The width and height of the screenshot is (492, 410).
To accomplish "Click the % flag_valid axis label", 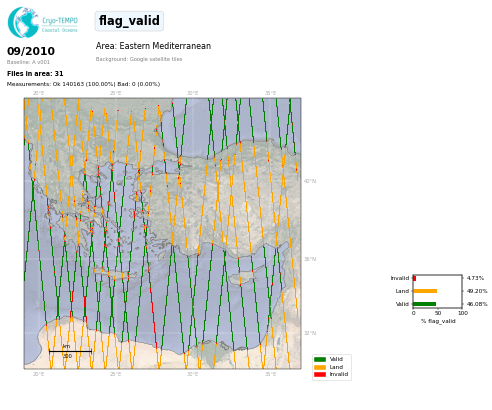I will tap(438, 321).
